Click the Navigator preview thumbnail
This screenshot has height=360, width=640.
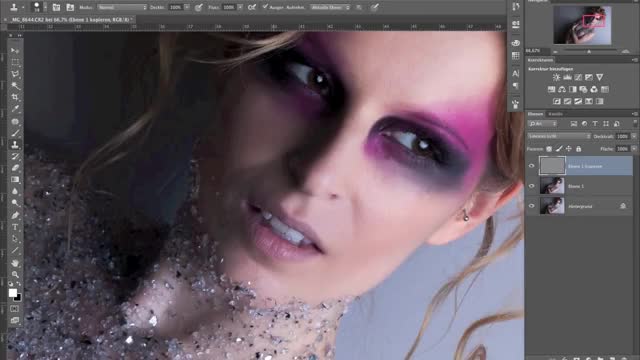tap(582, 25)
